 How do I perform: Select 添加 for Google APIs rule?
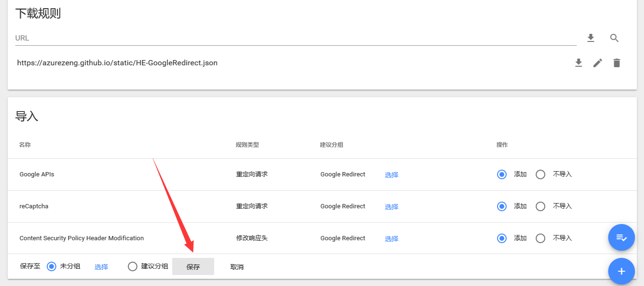click(x=502, y=174)
